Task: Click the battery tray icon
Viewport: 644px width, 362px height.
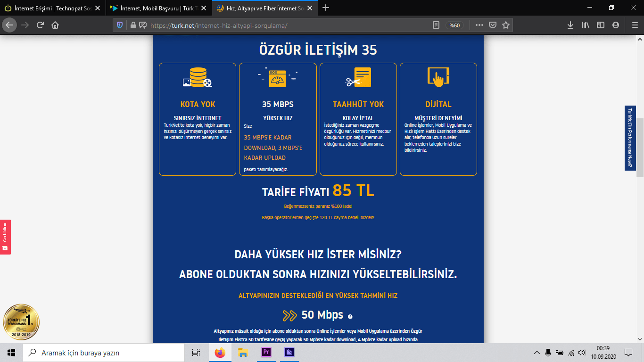Action: tap(560, 353)
